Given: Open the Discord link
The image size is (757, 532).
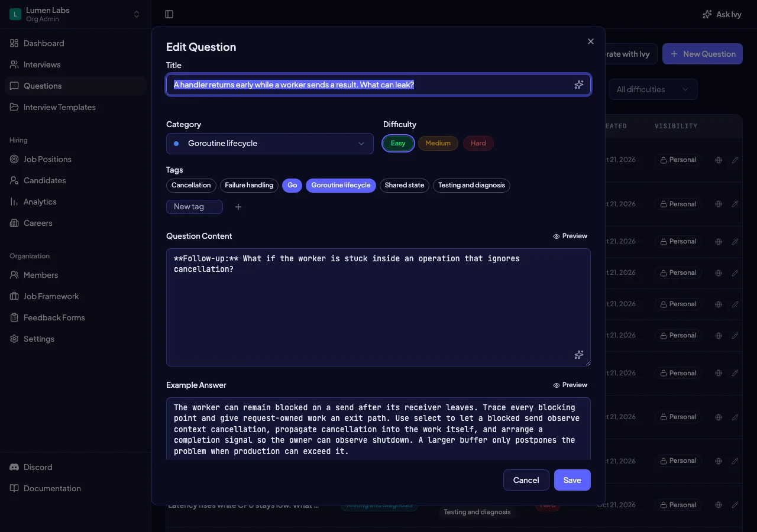Looking at the screenshot, I should 76,467.
